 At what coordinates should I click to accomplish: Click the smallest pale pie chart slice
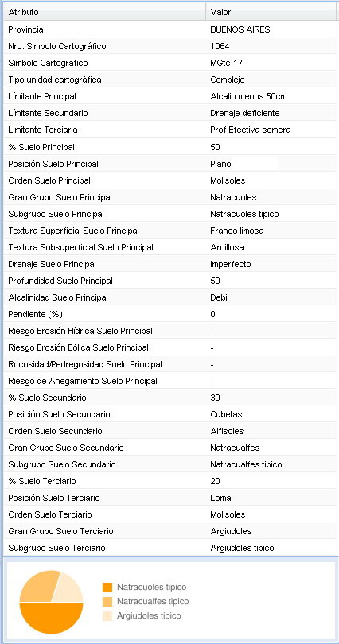(69, 590)
